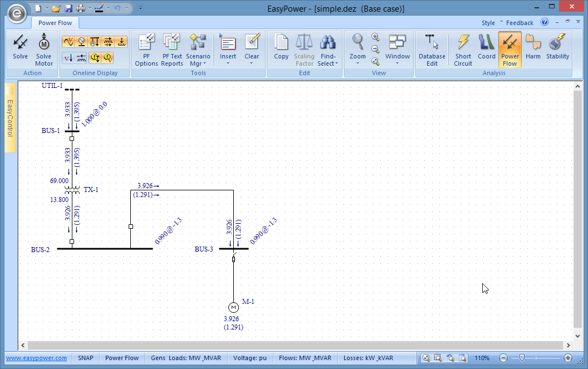588x369 pixels.
Task: Toggle the Power Flow analysis button
Action: [509, 49]
